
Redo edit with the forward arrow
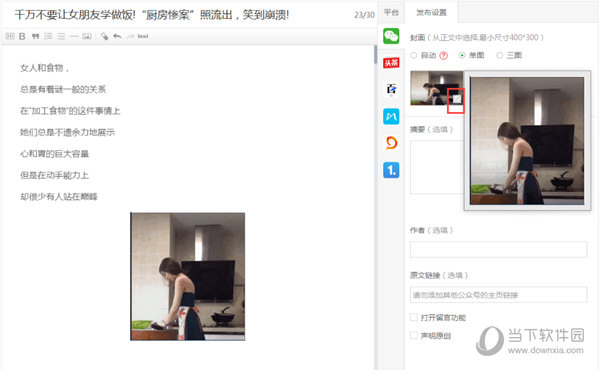click(130, 36)
